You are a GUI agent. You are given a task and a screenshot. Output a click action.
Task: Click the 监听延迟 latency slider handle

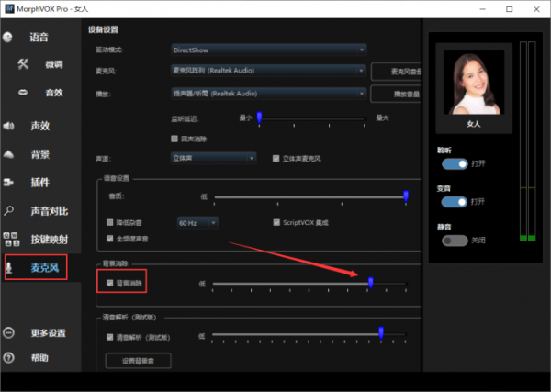[x=259, y=118]
